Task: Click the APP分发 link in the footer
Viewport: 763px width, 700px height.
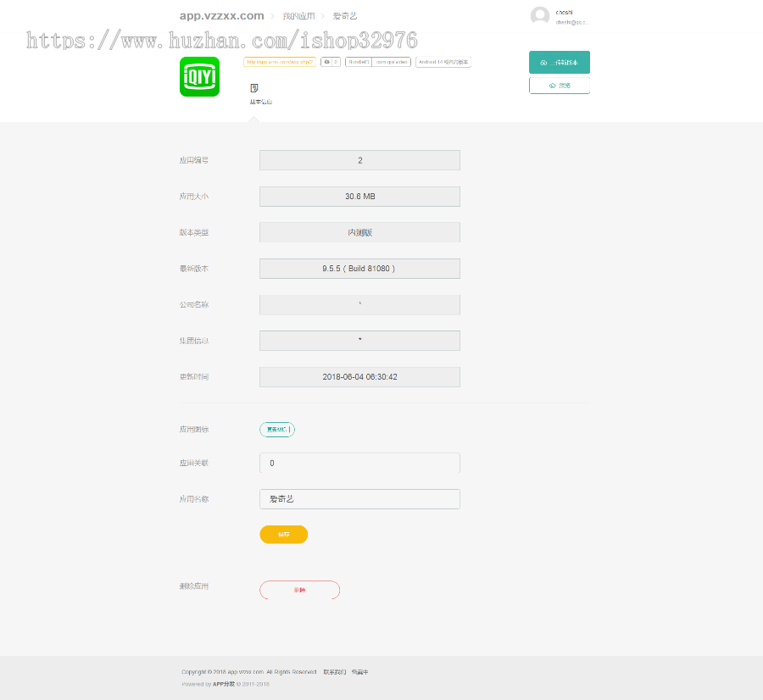Action: point(224,683)
